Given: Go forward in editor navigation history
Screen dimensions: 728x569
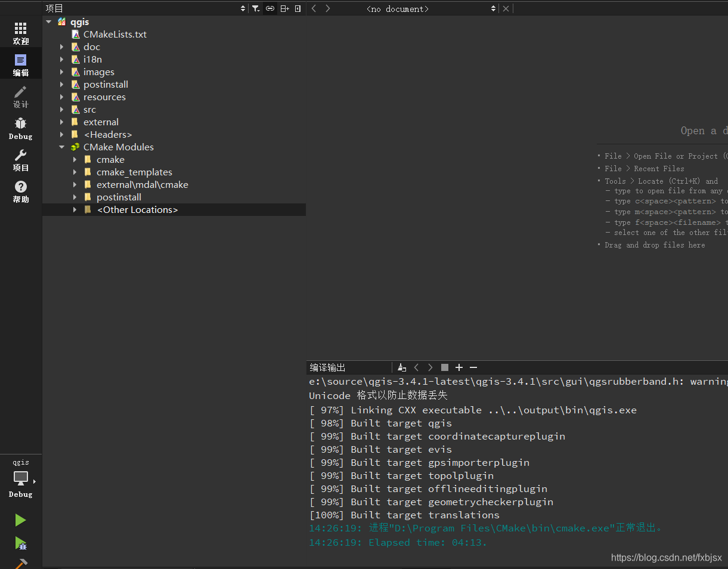Looking at the screenshot, I should [328, 8].
